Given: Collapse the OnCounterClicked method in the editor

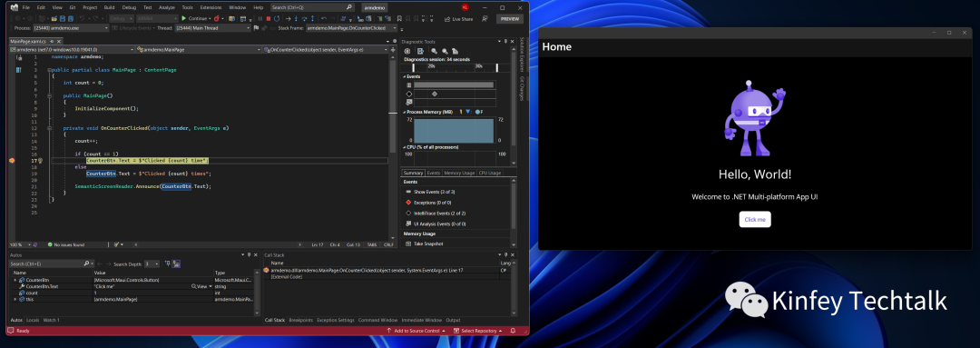Looking at the screenshot, I should (49, 128).
